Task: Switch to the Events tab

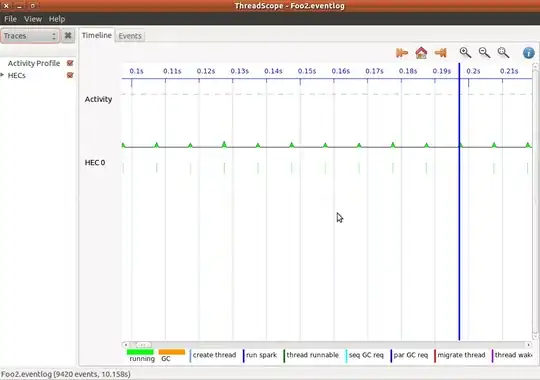Action: point(130,36)
